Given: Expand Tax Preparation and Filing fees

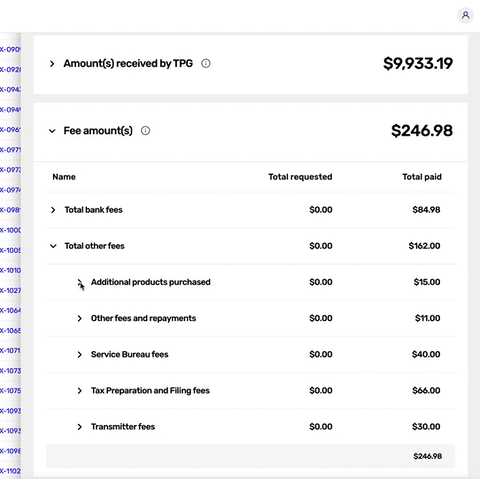Looking at the screenshot, I should pos(80,391).
